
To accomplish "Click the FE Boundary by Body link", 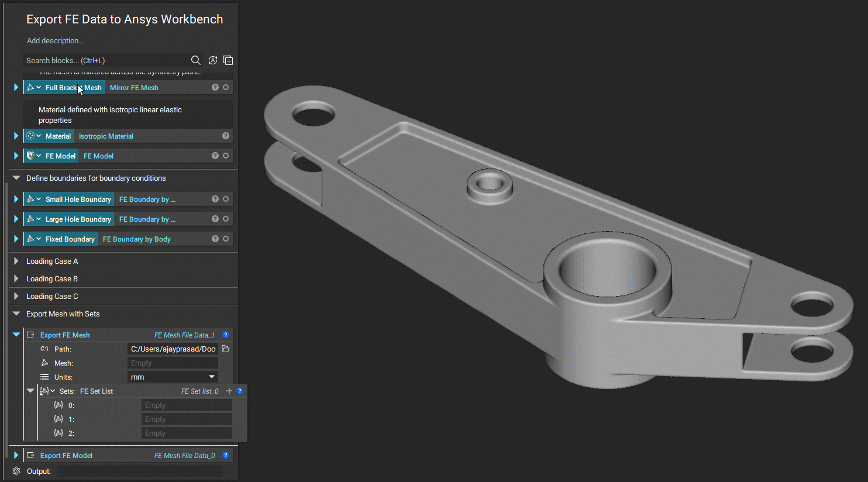I will [137, 239].
